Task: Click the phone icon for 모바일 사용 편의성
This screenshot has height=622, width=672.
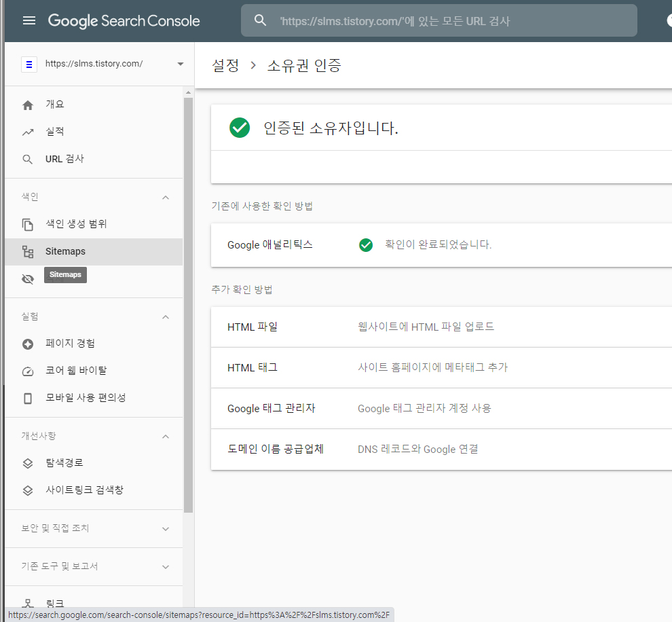Action: pyautogui.click(x=28, y=399)
